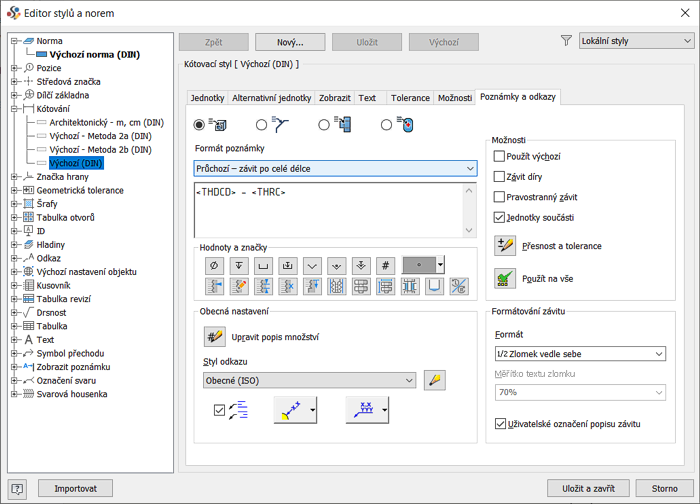Click the Použít na vše icon
700x504 pixels.
(505, 277)
